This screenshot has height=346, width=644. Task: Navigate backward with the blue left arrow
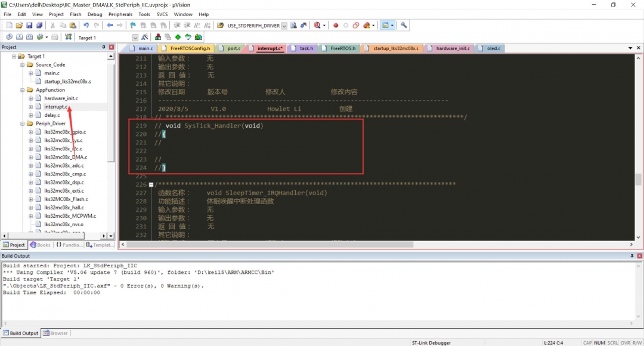[110, 26]
